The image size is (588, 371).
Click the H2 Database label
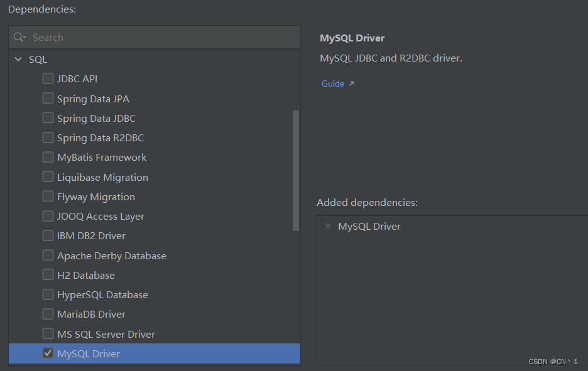pyautogui.click(x=86, y=276)
